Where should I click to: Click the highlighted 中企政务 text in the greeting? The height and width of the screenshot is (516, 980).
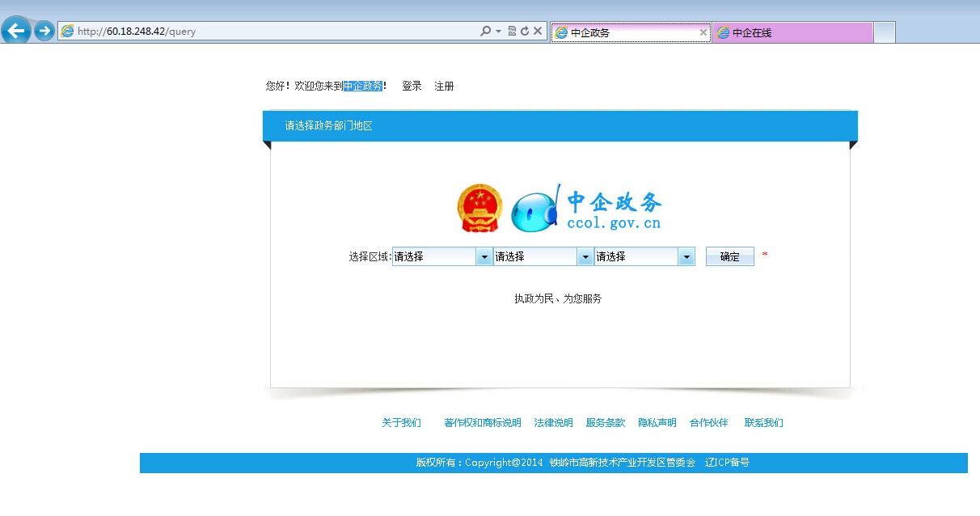(x=363, y=86)
